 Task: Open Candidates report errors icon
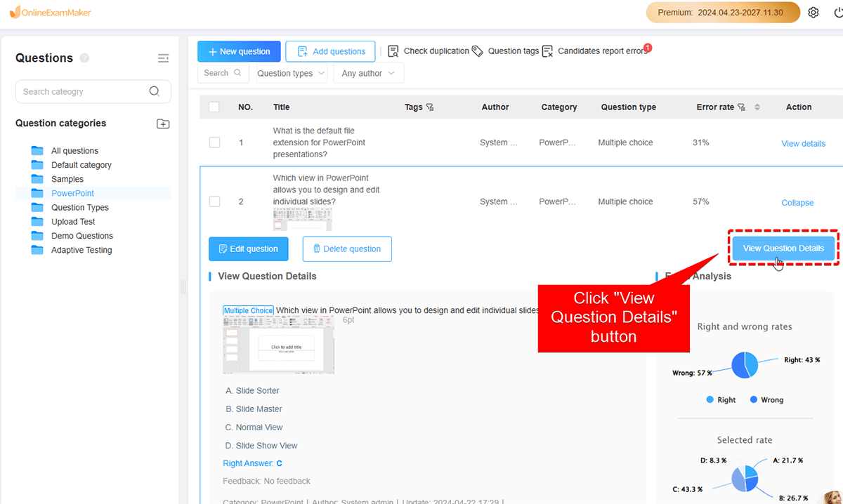[548, 51]
